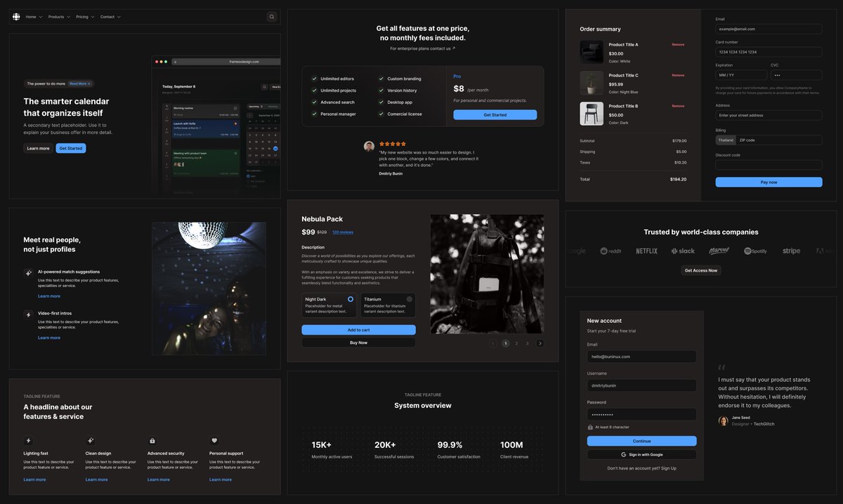Click the lock icon above Advanced security
The image size is (843, 504).
click(x=152, y=441)
